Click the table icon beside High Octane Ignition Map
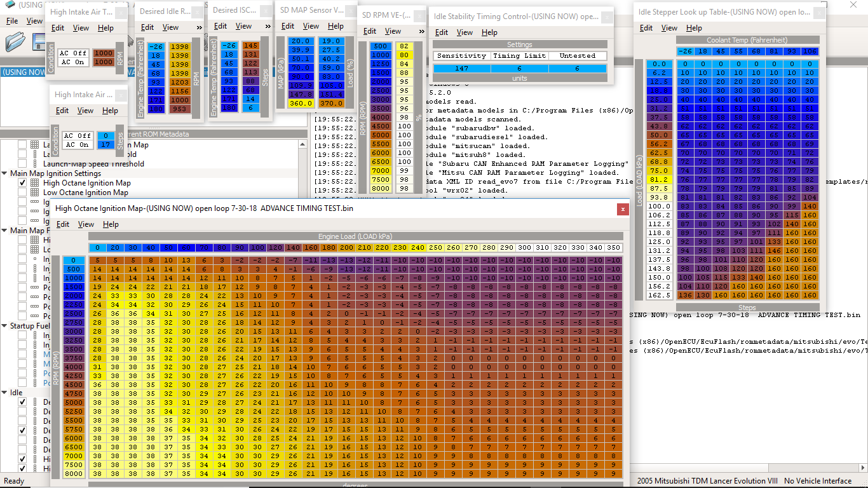 coord(35,183)
